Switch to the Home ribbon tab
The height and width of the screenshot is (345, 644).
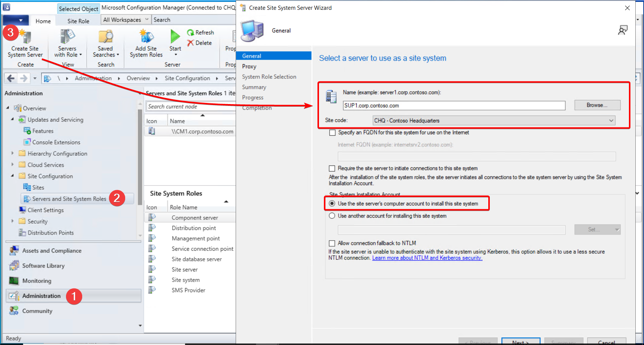pos(43,21)
